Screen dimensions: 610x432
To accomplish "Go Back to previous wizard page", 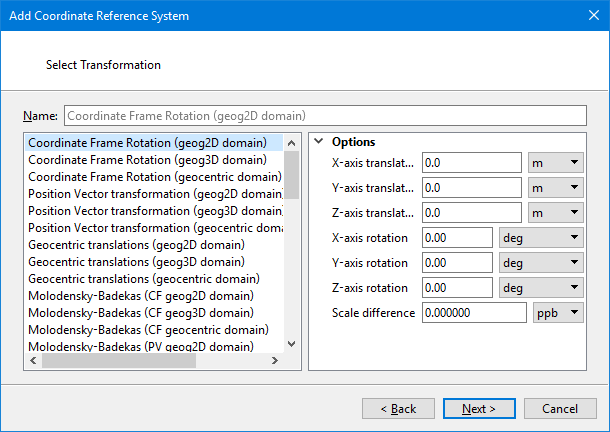I will (398, 409).
